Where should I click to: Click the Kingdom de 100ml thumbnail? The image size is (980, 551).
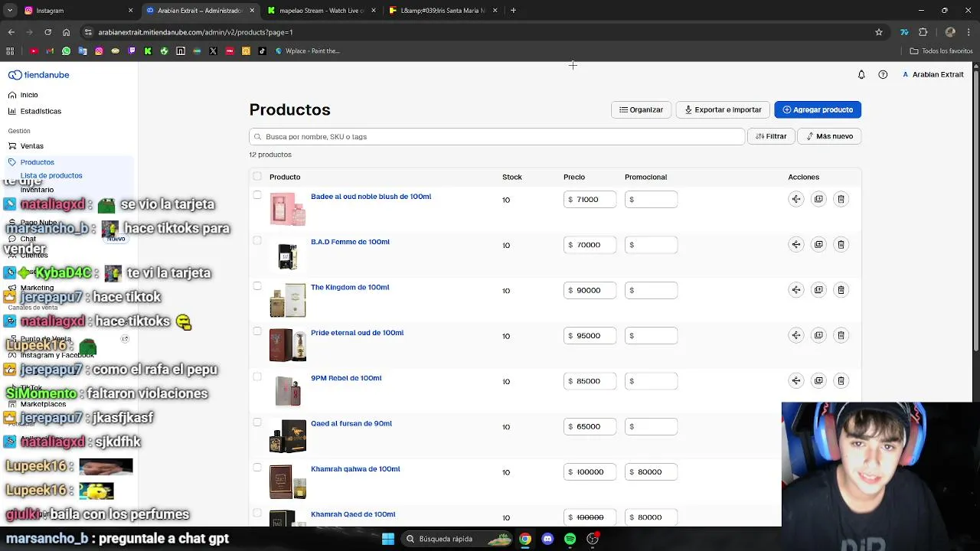point(288,300)
